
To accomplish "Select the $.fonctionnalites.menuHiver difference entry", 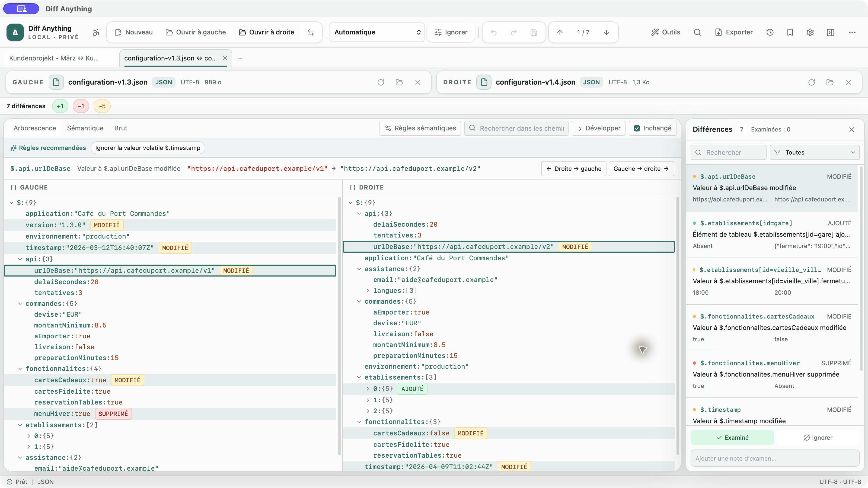I will tap(772, 374).
